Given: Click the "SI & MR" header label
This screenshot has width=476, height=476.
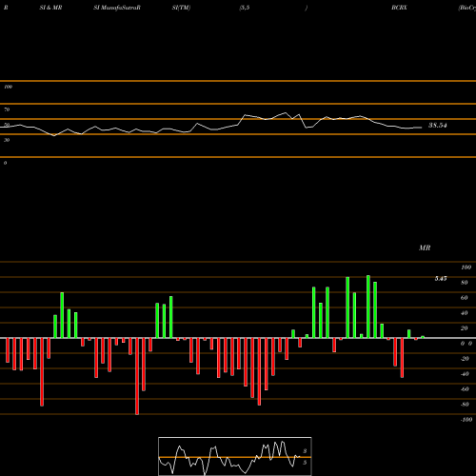Looking at the screenshot, I should (x=50, y=8).
